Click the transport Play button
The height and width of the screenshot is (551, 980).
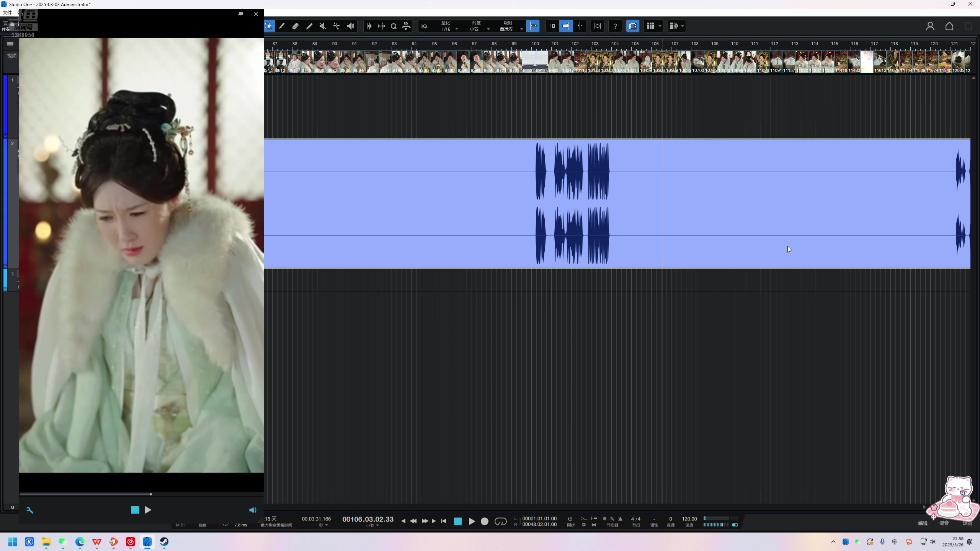[x=472, y=522]
